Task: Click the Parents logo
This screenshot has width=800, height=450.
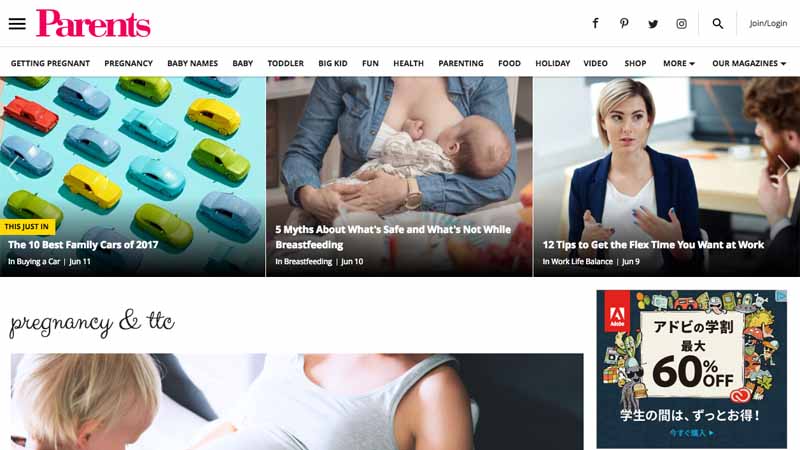Action: point(93,23)
